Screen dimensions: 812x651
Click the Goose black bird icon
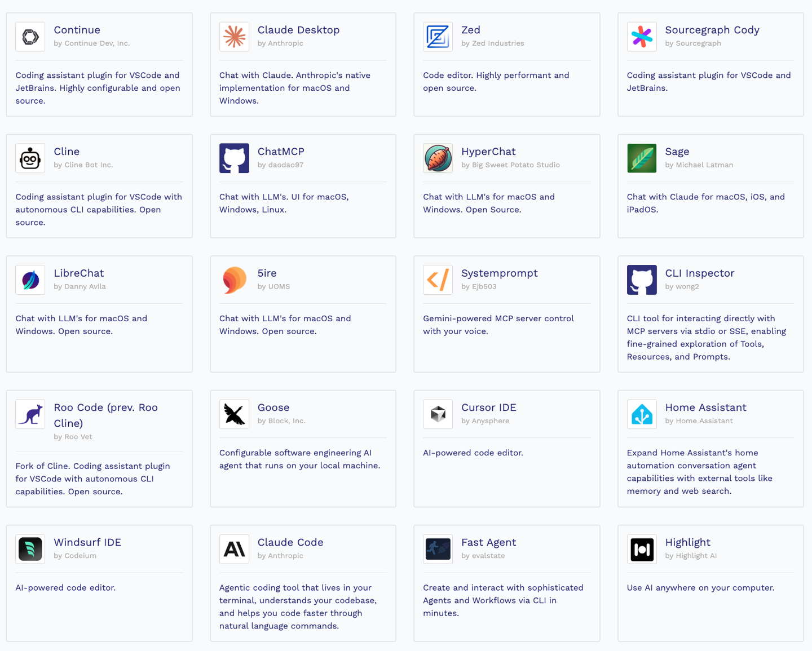tap(234, 414)
